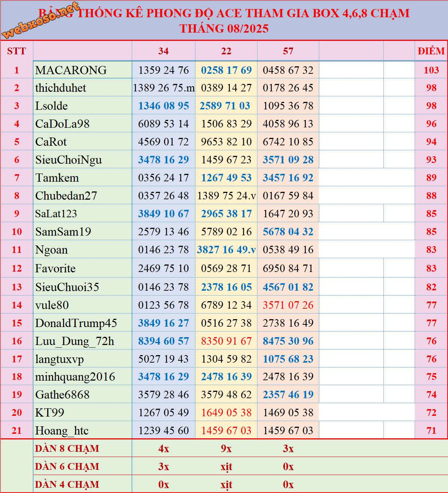Click the webxoso.net watermark logo

(40, 21)
